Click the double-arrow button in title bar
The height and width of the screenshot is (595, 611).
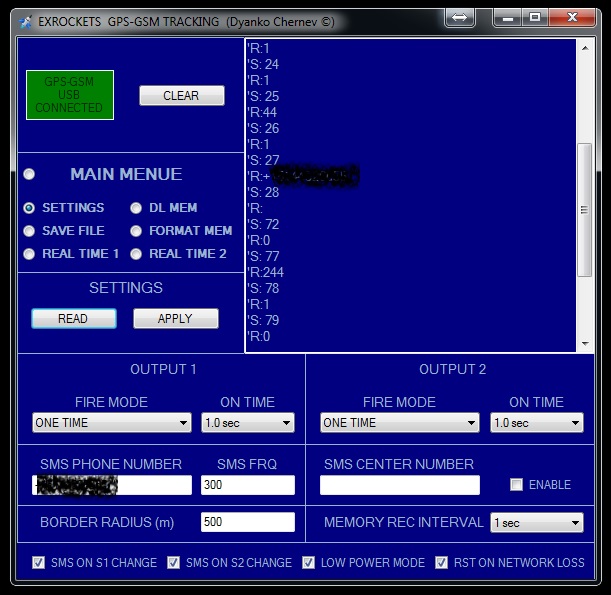[x=459, y=18]
